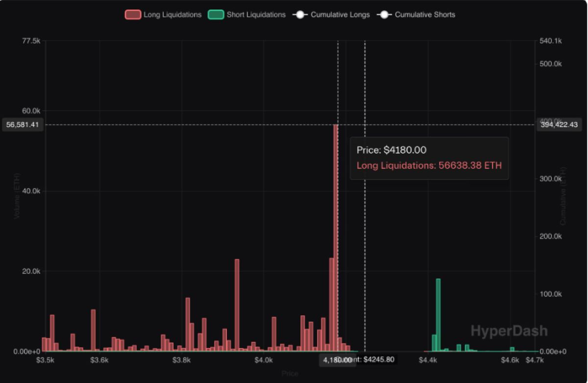Toggle the Cumulative Longs legend series

pyautogui.click(x=331, y=15)
